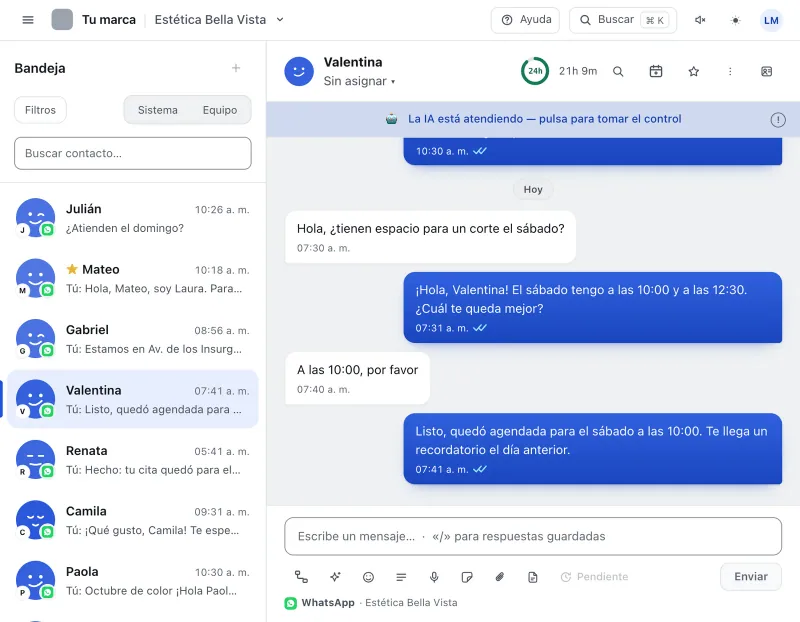This screenshot has height=622, width=800.
Task: Click Valentina's avatar in the chat header
Action: click(299, 71)
